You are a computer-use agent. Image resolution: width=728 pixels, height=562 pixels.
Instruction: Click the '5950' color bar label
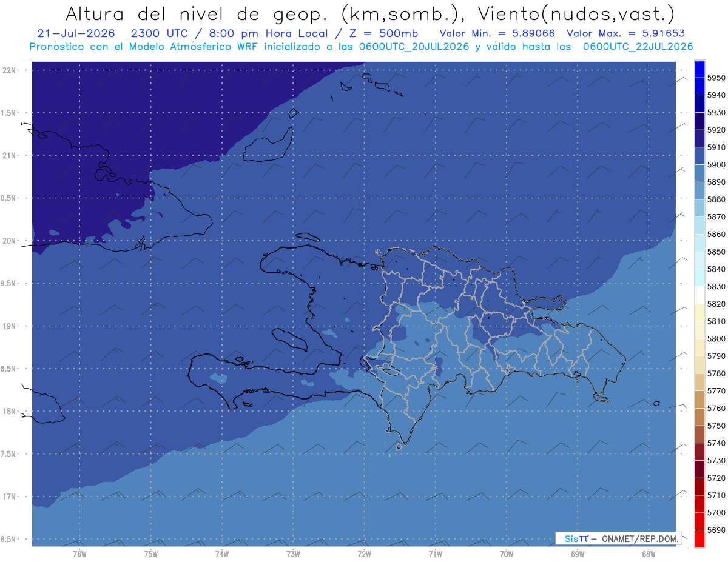[716, 78]
